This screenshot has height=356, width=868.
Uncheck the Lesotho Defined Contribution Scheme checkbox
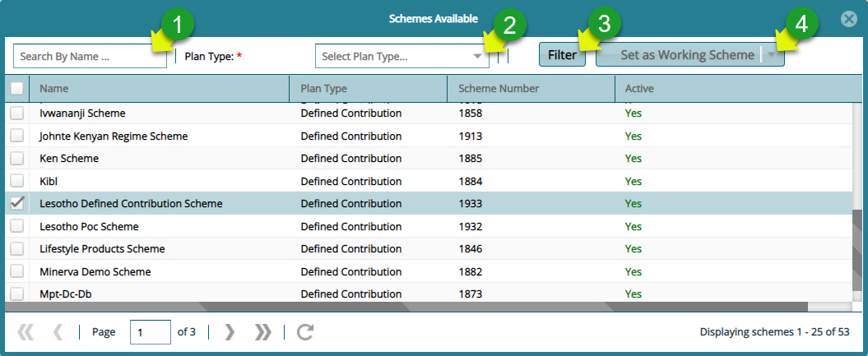pos(17,203)
